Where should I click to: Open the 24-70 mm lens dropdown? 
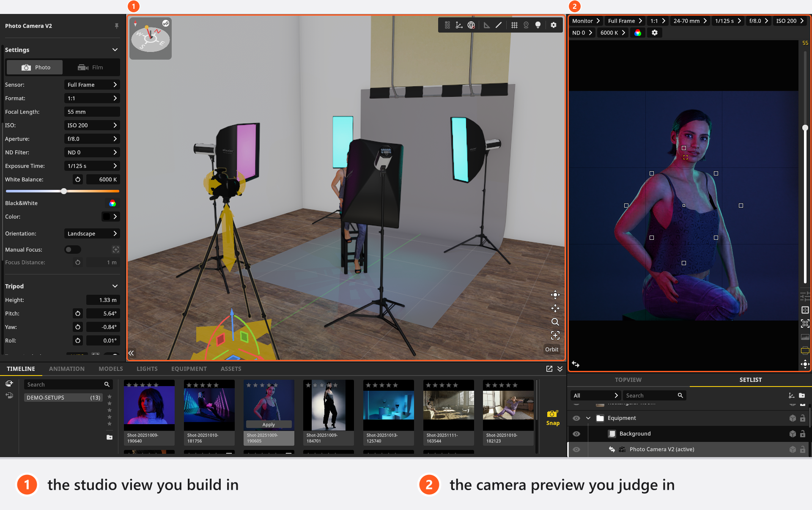coord(690,21)
